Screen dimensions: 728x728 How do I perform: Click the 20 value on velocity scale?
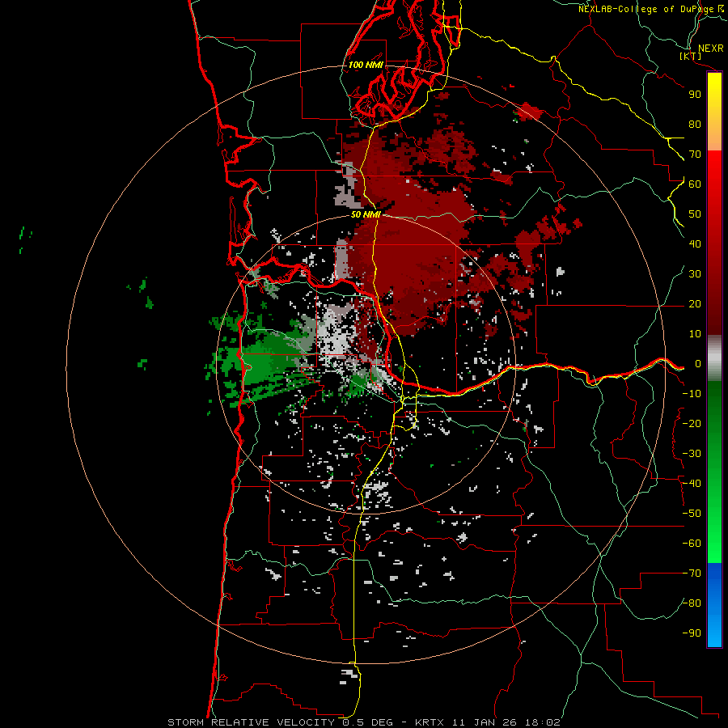coord(695,304)
